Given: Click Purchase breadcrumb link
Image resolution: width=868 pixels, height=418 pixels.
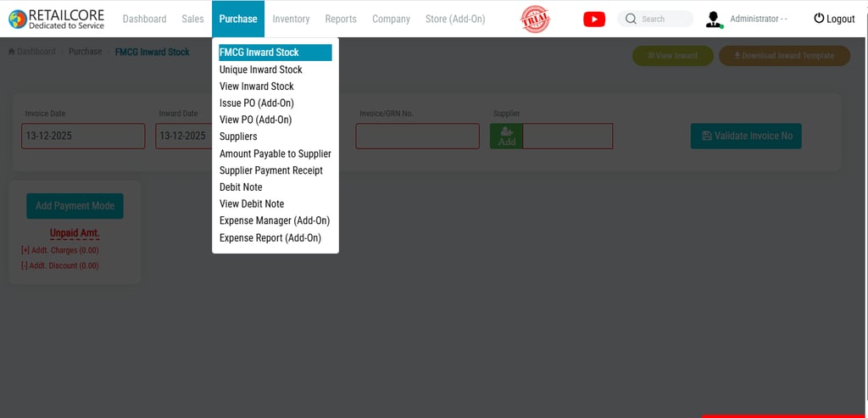Looking at the screenshot, I should (x=86, y=52).
